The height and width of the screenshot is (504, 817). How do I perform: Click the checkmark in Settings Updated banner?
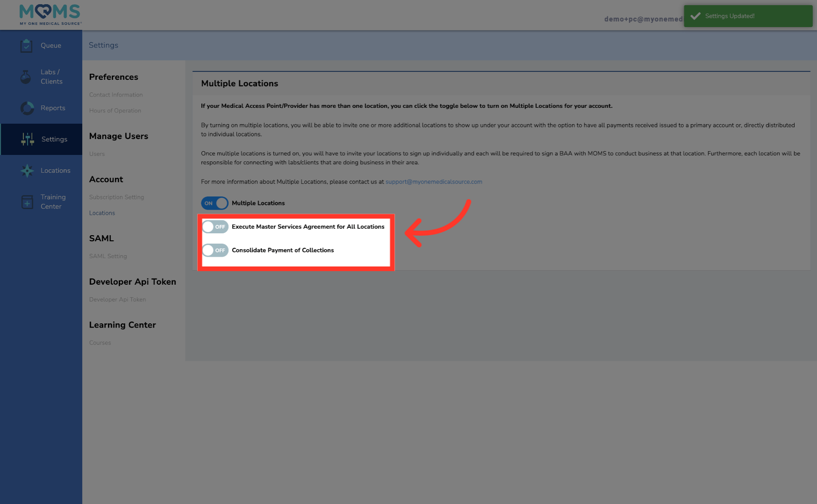(x=696, y=15)
